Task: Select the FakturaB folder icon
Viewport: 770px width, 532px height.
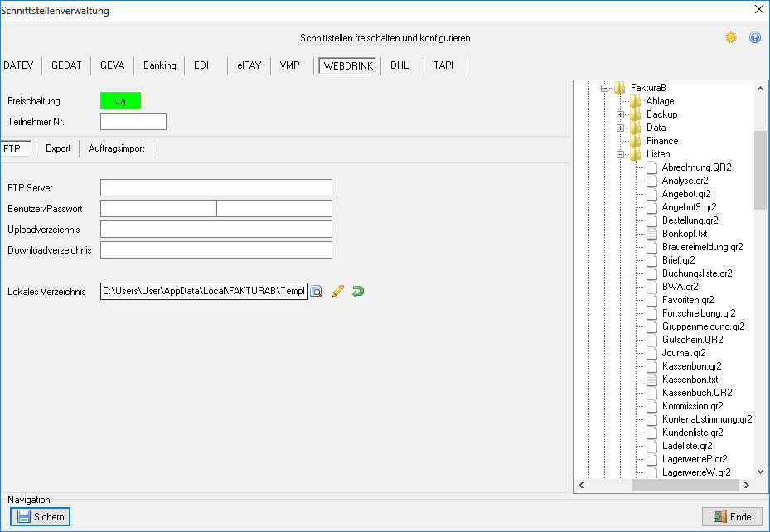Action: tap(620, 88)
